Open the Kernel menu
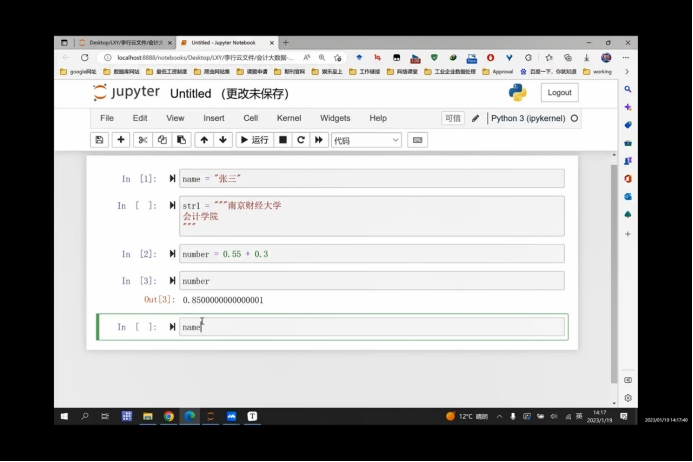 click(x=288, y=118)
